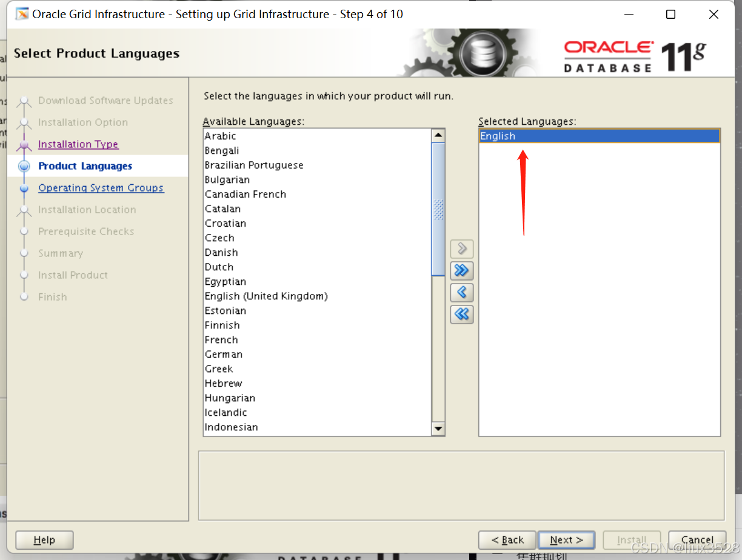Click the Cancel button
This screenshot has height=560, width=742.
tap(697, 540)
